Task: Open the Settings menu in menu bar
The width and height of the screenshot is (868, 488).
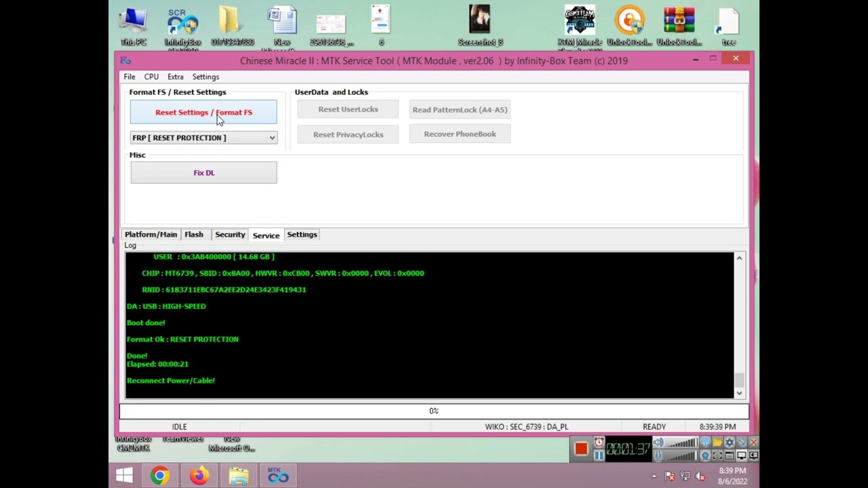Action: (205, 77)
